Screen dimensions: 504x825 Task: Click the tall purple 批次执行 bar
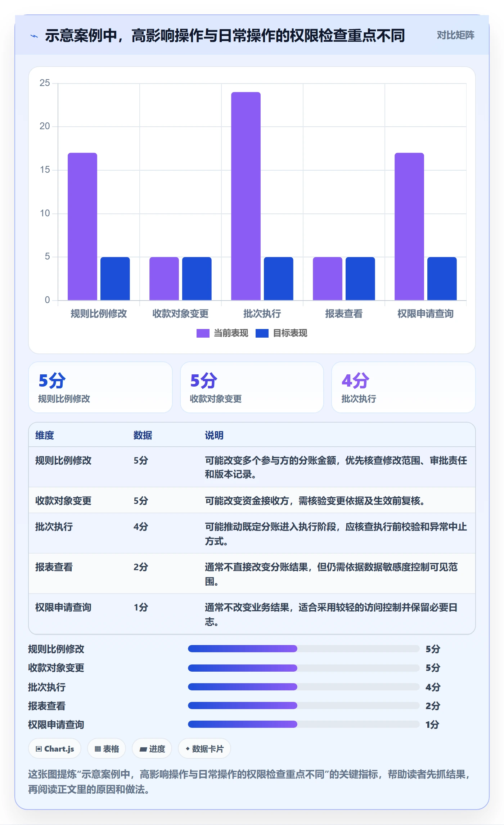pyautogui.click(x=246, y=196)
